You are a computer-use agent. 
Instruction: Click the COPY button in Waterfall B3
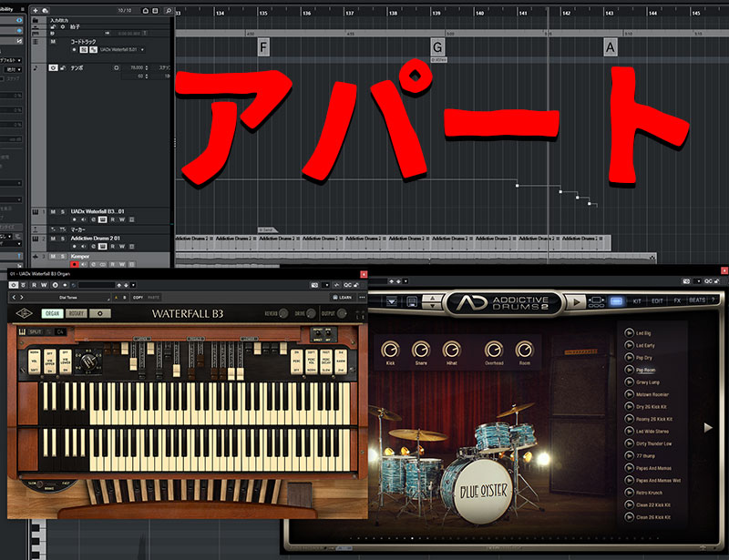click(137, 297)
